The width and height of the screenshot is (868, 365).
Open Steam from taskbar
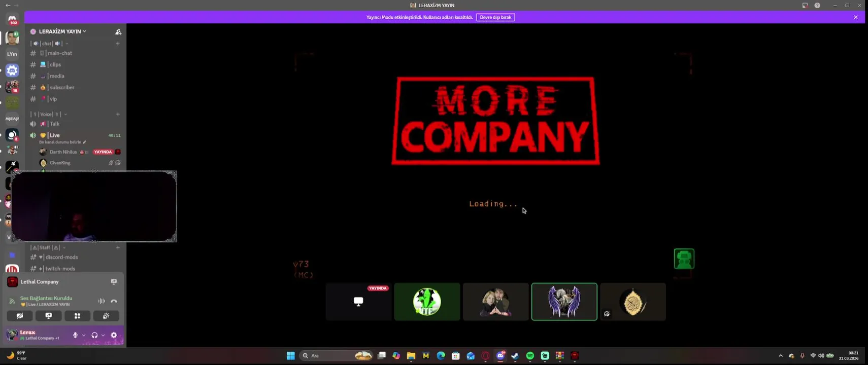tap(515, 356)
